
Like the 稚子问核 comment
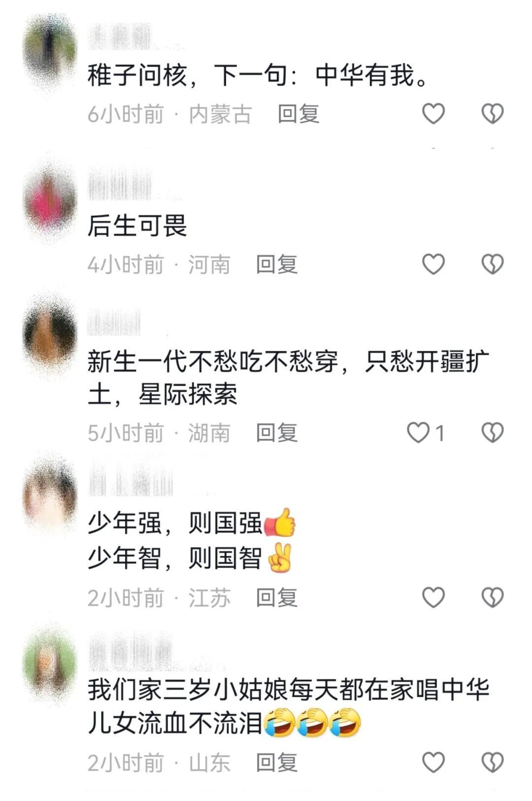click(x=433, y=114)
